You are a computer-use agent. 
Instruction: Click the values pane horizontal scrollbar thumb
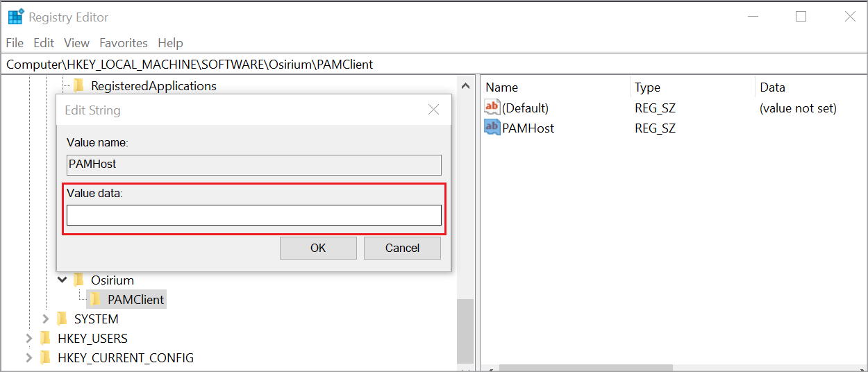586,367
